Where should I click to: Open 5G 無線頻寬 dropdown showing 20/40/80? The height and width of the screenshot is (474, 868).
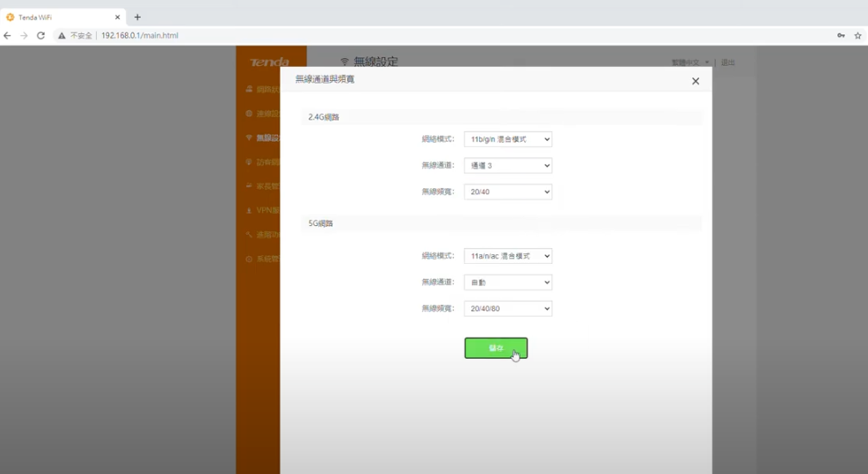coord(508,309)
